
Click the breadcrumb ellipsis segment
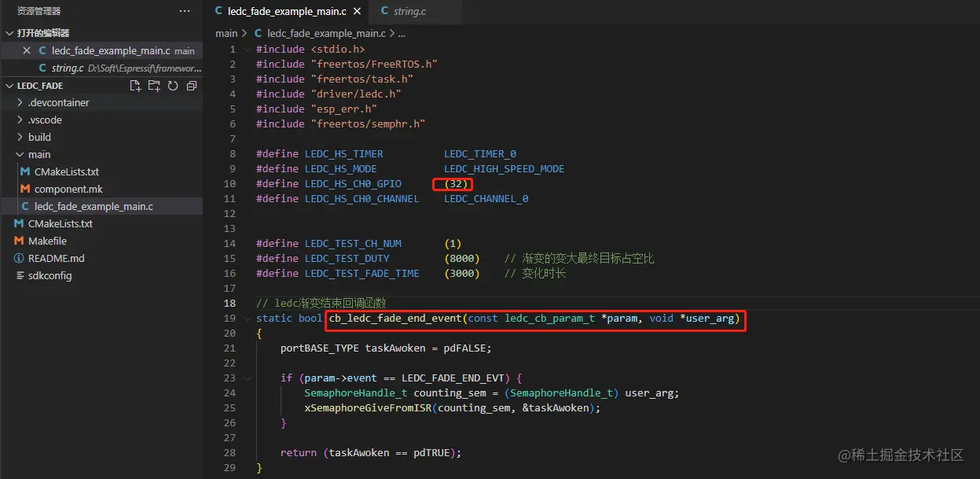(402, 34)
